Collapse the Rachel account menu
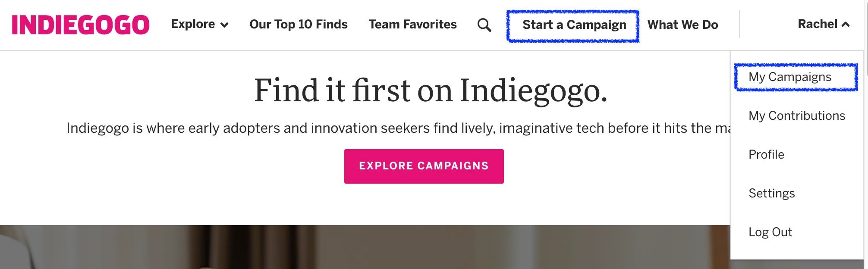 [x=824, y=24]
